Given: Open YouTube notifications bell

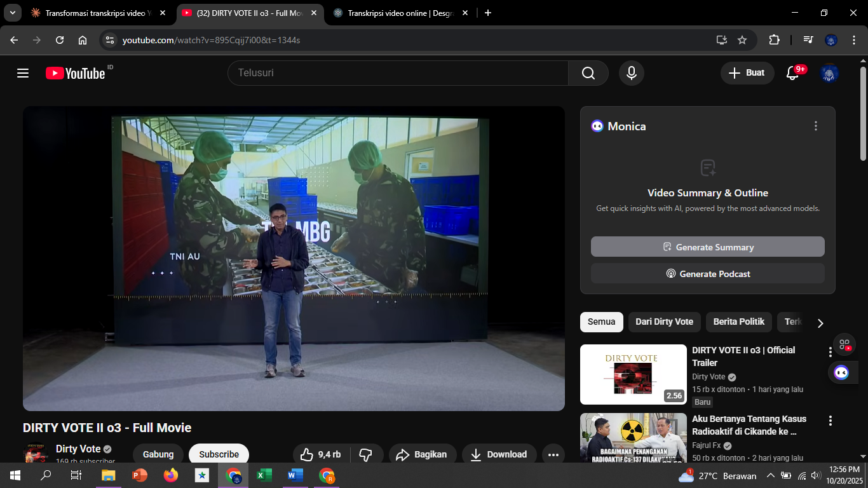Looking at the screenshot, I should click(x=792, y=73).
